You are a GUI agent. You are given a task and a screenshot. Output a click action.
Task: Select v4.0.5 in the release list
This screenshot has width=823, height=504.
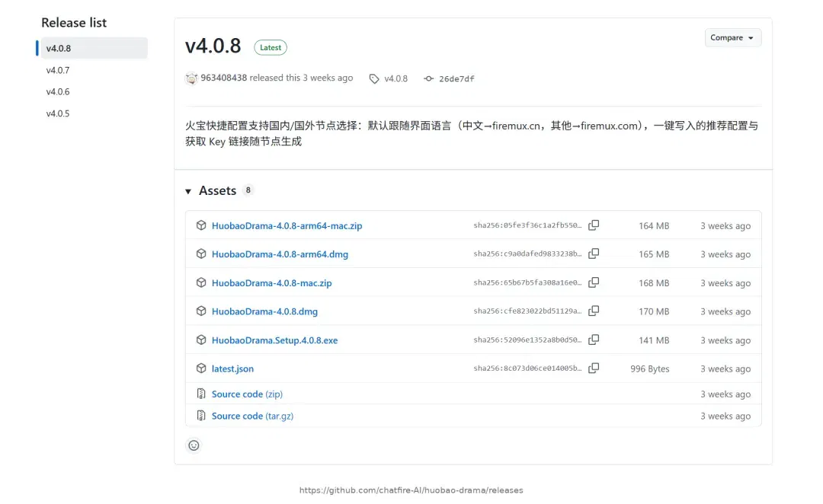pos(58,113)
